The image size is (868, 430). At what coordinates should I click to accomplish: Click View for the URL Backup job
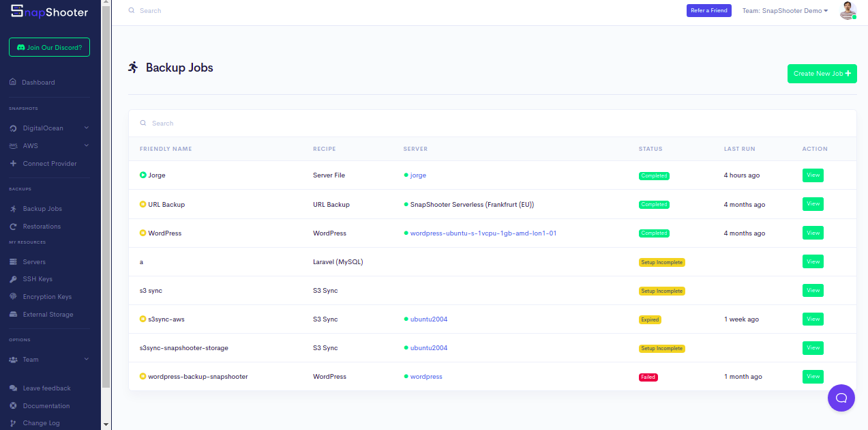click(x=813, y=204)
